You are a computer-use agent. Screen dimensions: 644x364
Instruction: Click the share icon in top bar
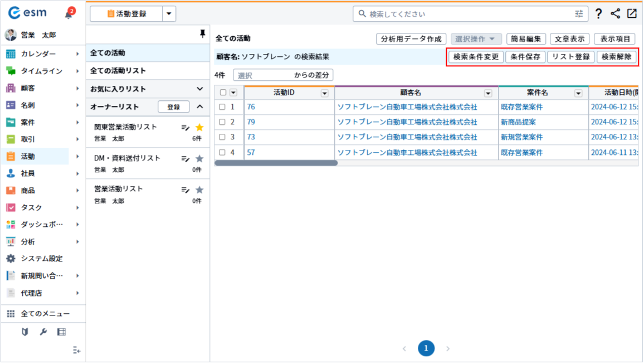tap(615, 14)
